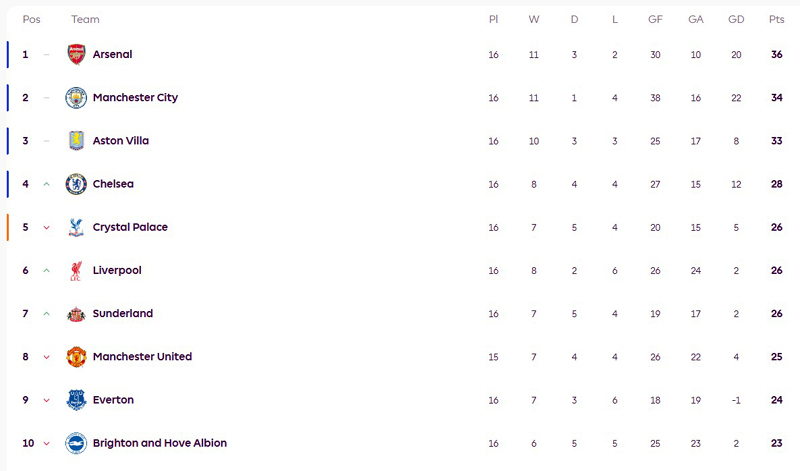Click Liverpool's upward position movement arrow

pyautogui.click(x=46, y=271)
